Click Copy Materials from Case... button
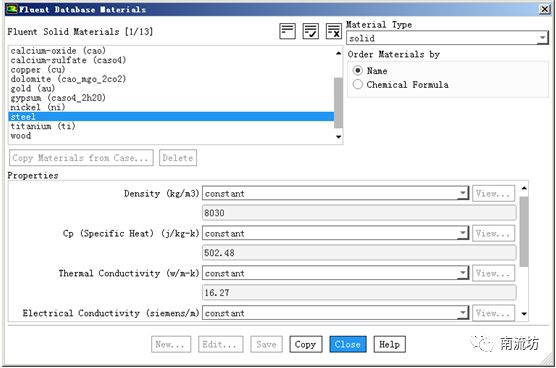 point(81,158)
